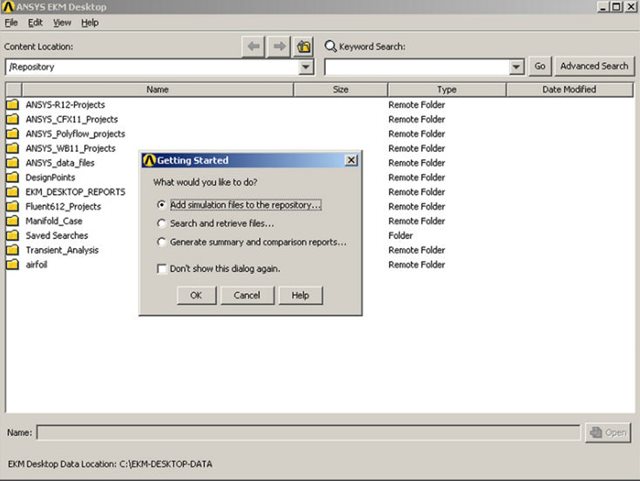640x481 pixels.
Task: Click the ANSYS logo in the Getting Started dialog
Action: (x=149, y=160)
